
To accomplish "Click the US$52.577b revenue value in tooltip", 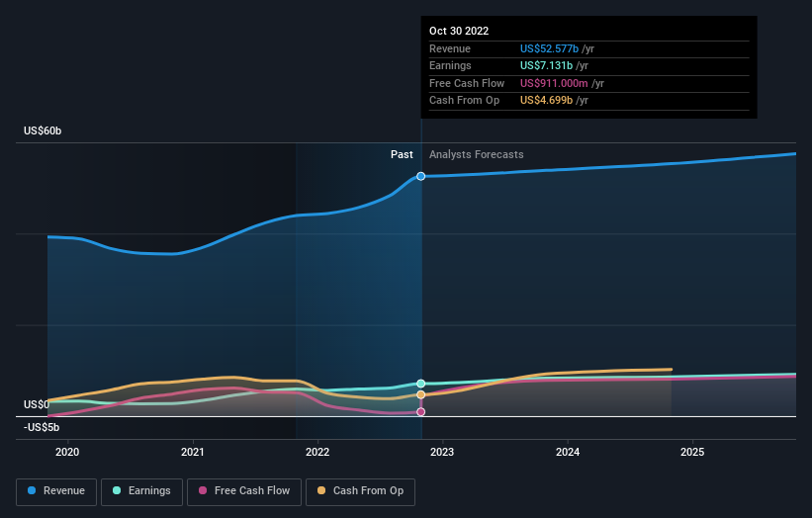I will coord(550,48).
